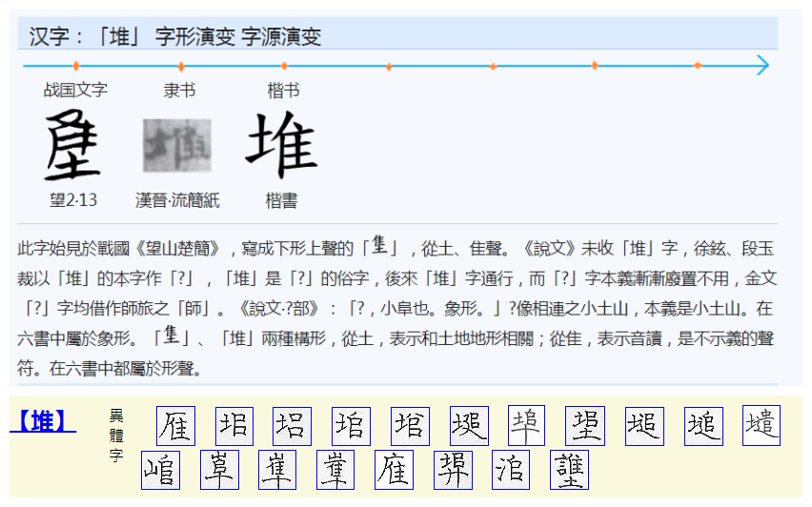Screen dimensions: 812x507
Task: Click the 異體字 vertical label
Action: coord(116,435)
